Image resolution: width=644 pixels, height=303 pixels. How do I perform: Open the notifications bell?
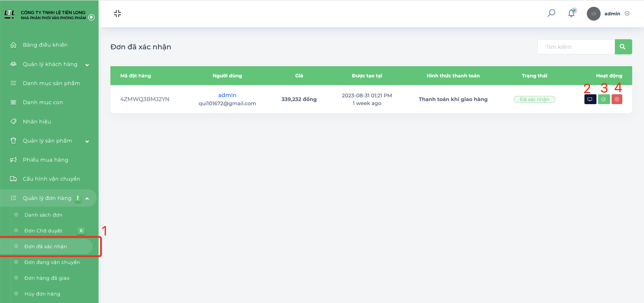point(571,13)
